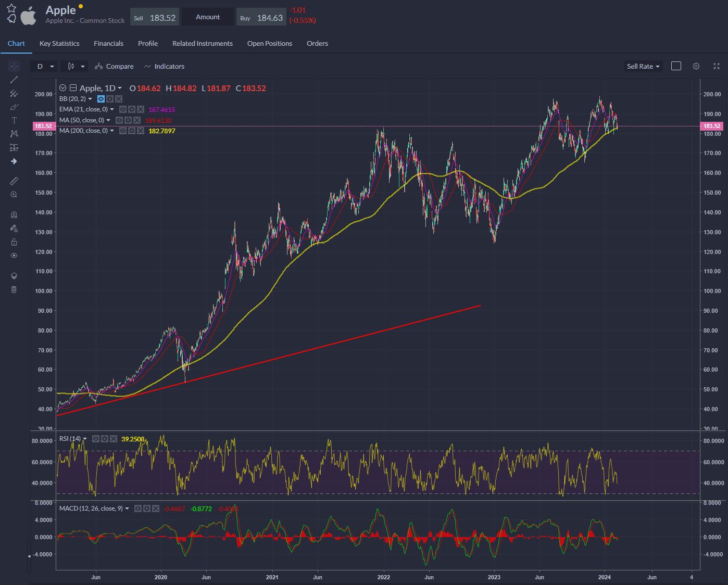Click the Apple logo

[29, 15]
